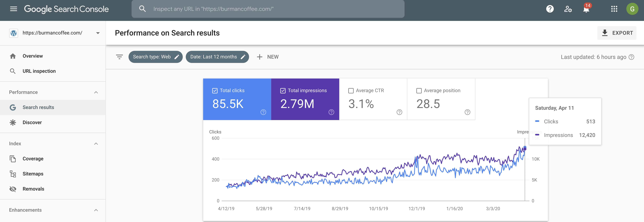Click the Apr 11 chart data point

525,148
